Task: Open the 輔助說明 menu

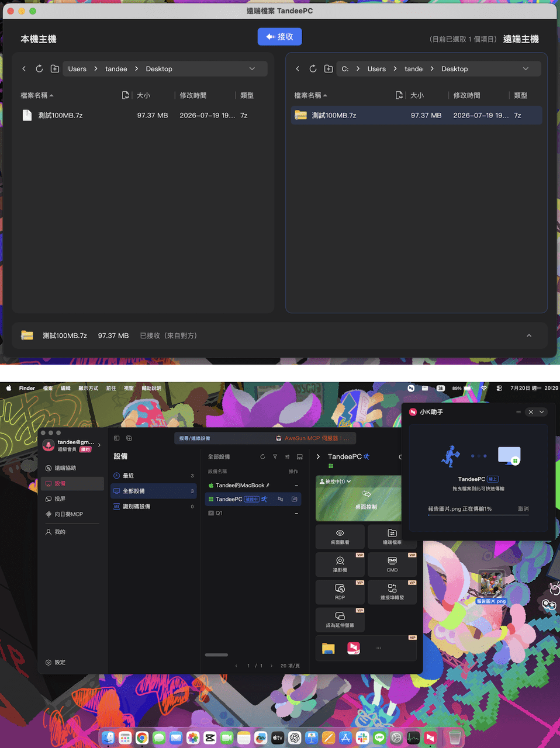Action: 151,388
